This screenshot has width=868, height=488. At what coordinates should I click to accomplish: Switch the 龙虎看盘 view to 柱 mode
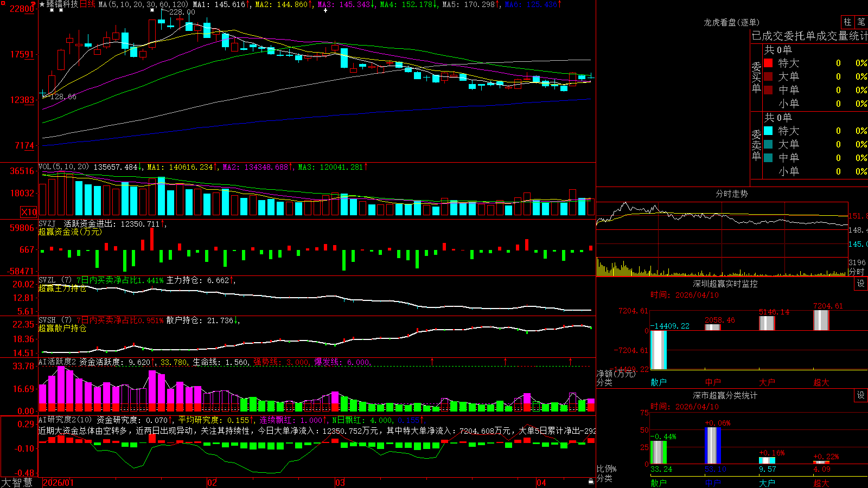point(847,22)
